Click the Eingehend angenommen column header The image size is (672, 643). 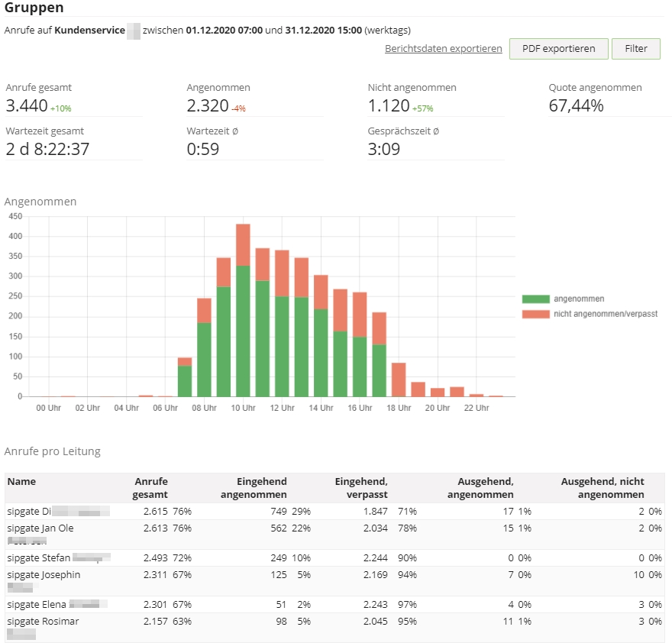pyautogui.click(x=254, y=488)
